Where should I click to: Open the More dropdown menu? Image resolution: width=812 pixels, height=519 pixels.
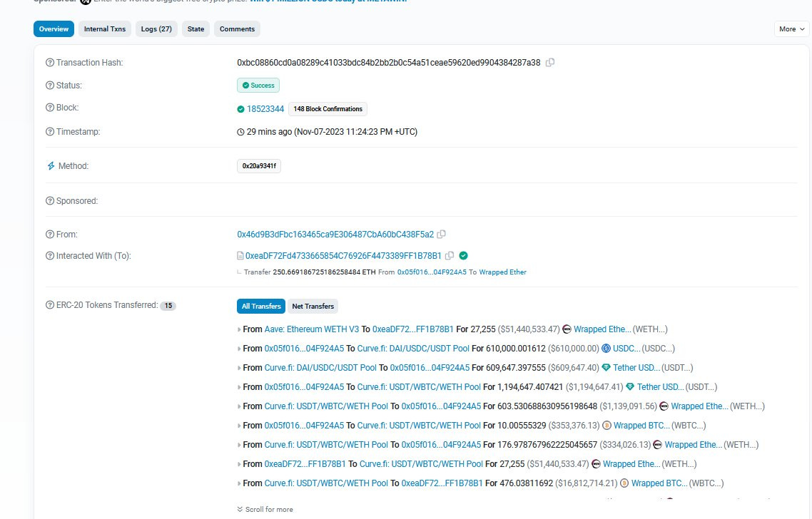pos(791,29)
